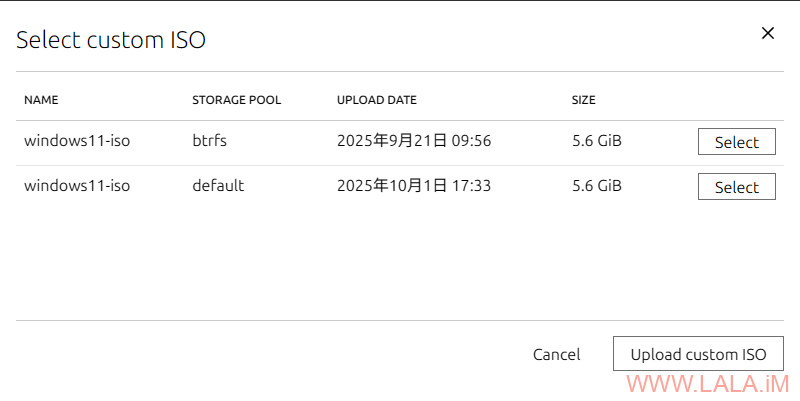Open Upload custom ISO
The width and height of the screenshot is (800, 401).
698,354
